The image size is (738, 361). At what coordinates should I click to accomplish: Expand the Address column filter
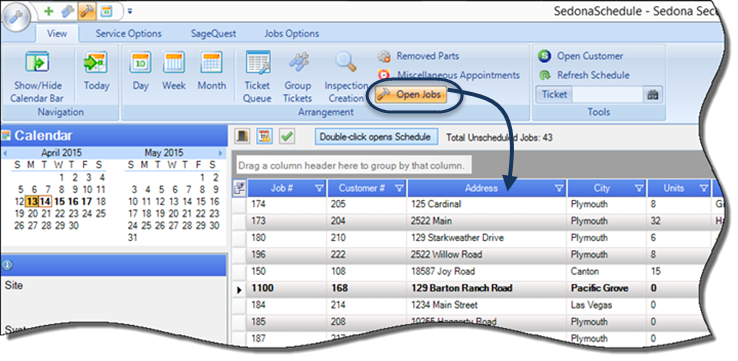(x=559, y=188)
